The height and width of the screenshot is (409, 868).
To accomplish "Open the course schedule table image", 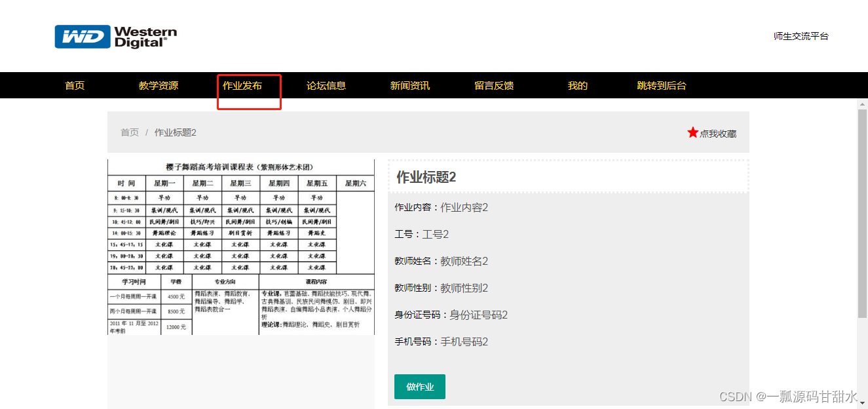I will pos(241,247).
